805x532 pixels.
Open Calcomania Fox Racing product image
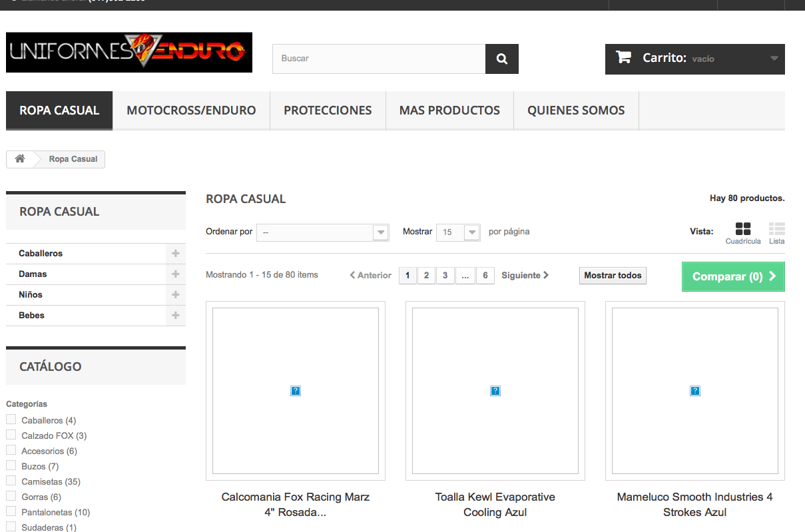coord(296,391)
